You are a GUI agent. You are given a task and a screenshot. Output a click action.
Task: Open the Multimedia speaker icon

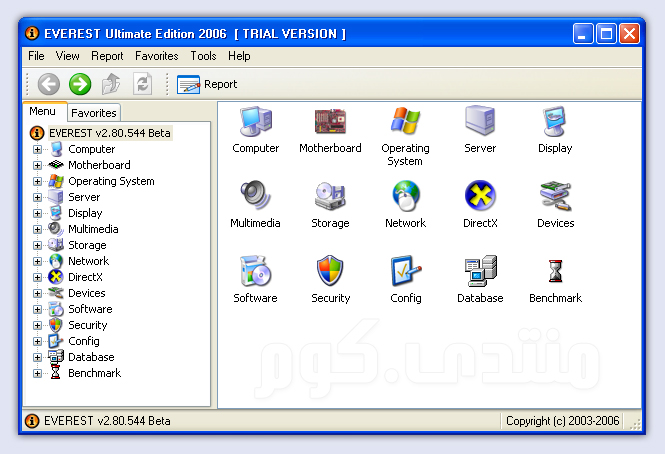point(255,198)
